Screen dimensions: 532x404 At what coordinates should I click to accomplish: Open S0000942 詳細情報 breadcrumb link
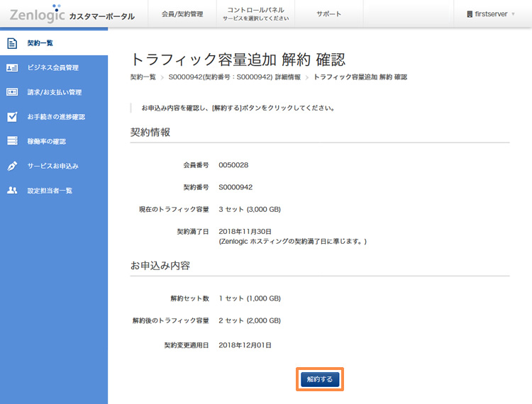tap(234, 77)
